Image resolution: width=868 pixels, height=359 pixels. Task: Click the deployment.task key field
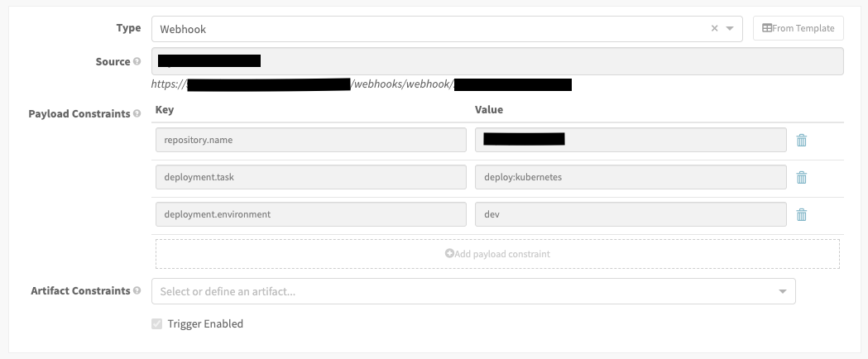click(x=310, y=177)
